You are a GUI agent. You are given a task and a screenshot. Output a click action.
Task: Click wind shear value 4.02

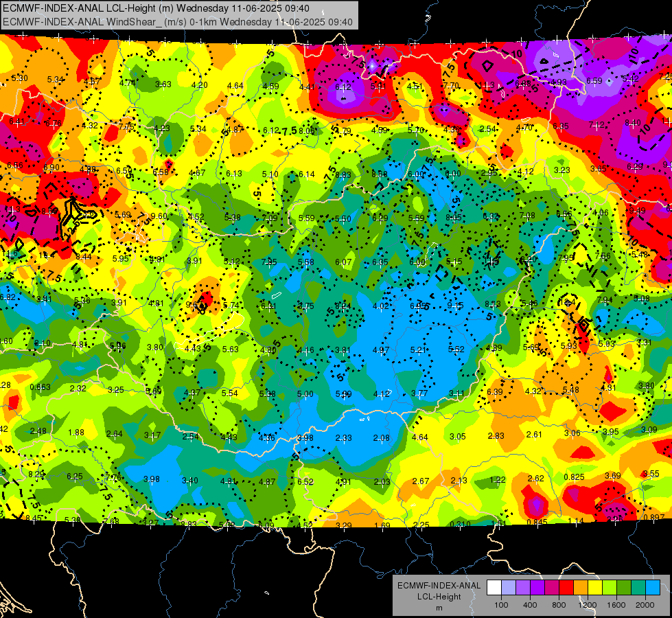pyautogui.click(x=380, y=306)
